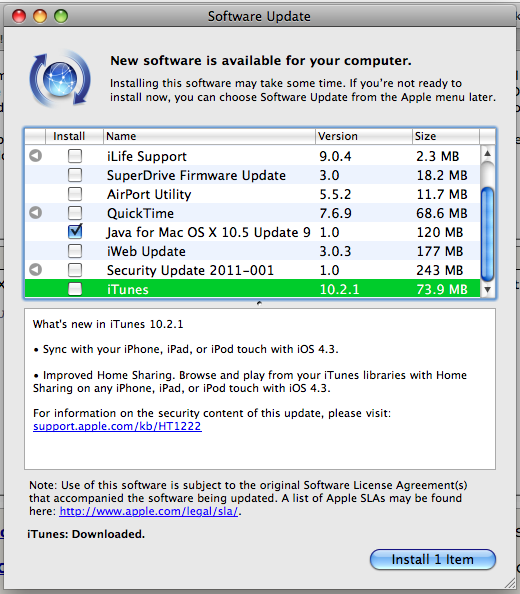Viewport: 520px width, 594px height.
Task: Select the iWeb Update row name
Action: 146,251
